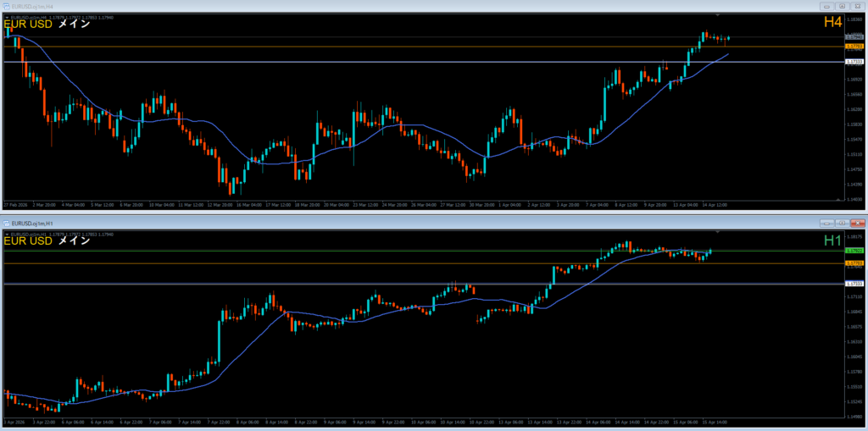Click the H1 chart window's title bar icon
868x431 pixels.
point(6,223)
